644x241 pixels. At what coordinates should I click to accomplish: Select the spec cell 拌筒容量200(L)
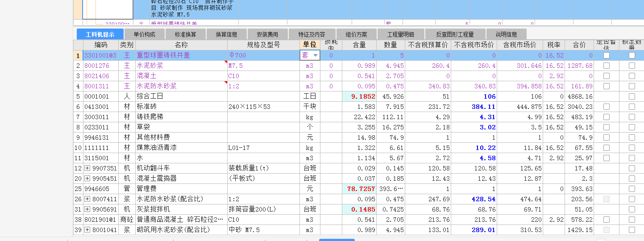263,209
